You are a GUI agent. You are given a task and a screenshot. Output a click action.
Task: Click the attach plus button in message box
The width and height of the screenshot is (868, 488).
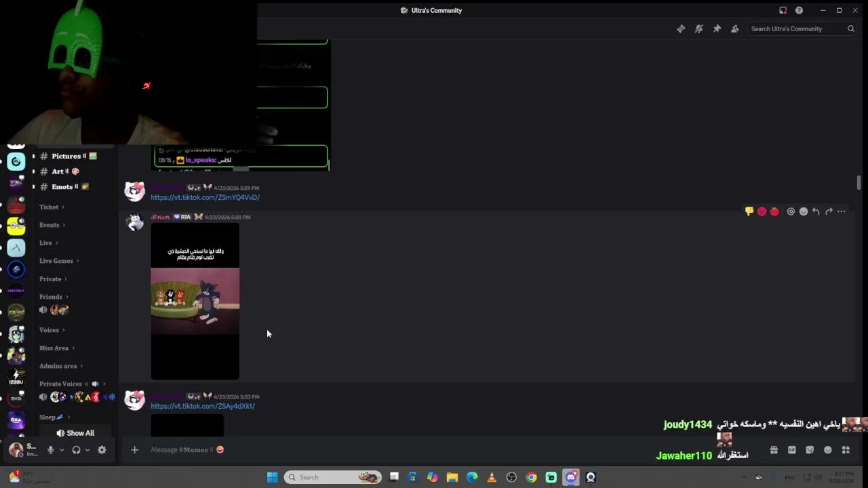[x=134, y=449]
